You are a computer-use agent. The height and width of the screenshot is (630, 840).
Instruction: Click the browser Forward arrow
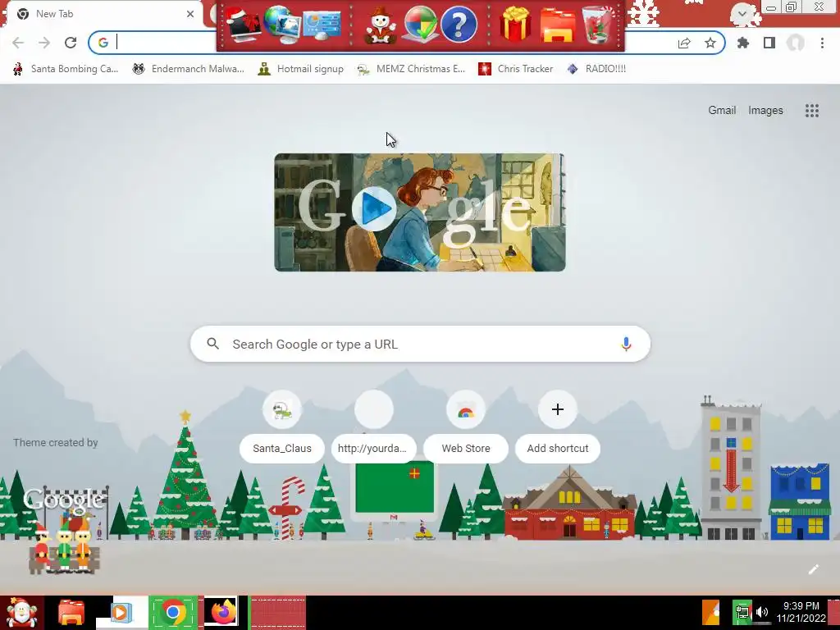(44, 43)
